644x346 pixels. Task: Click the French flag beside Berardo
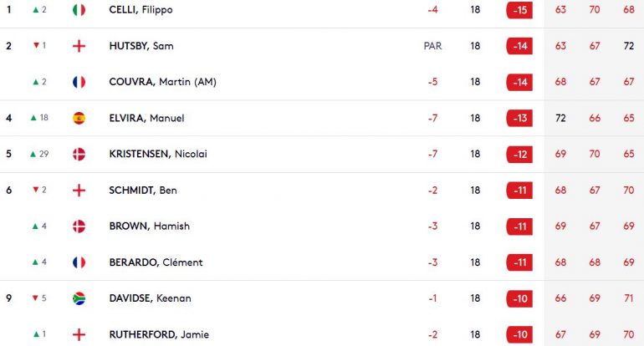click(79, 262)
